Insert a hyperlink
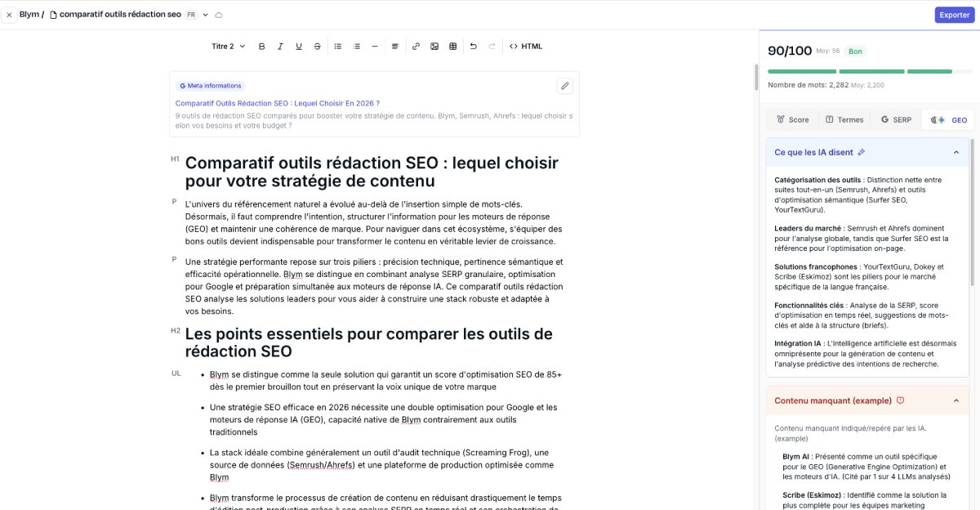Image resolution: width=980 pixels, height=510 pixels. (x=416, y=47)
